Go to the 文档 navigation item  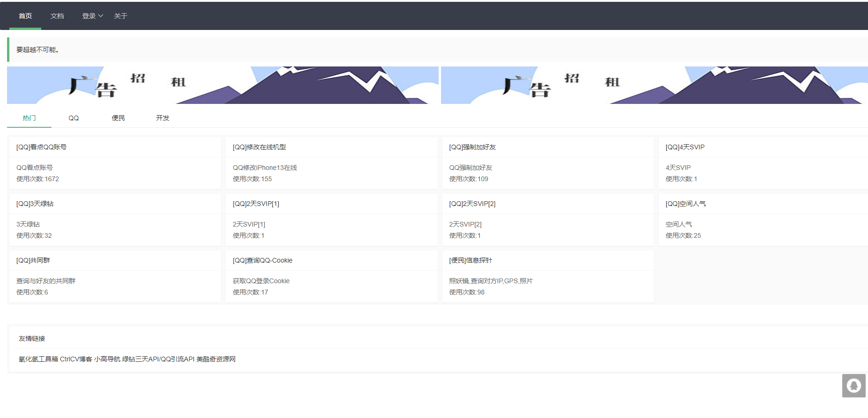[57, 16]
